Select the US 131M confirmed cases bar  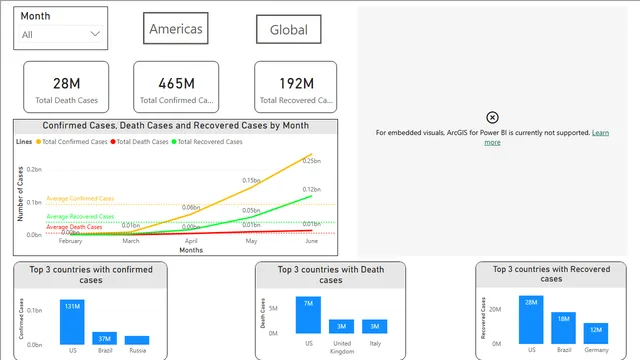coord(72,322)
